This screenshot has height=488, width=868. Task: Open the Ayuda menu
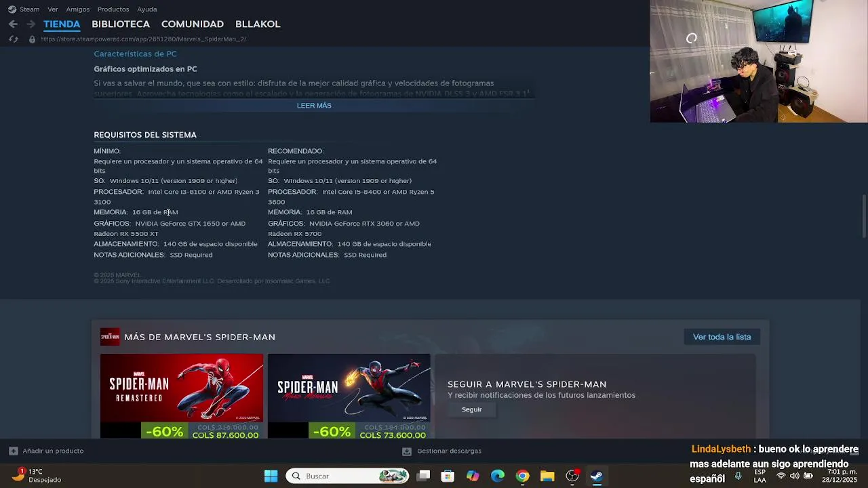pyautogui.click(x=147, y=9)
